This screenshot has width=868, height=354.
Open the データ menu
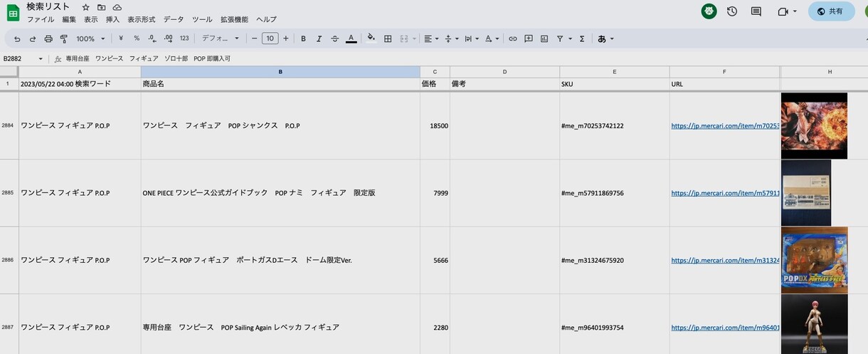click(174, 19)
